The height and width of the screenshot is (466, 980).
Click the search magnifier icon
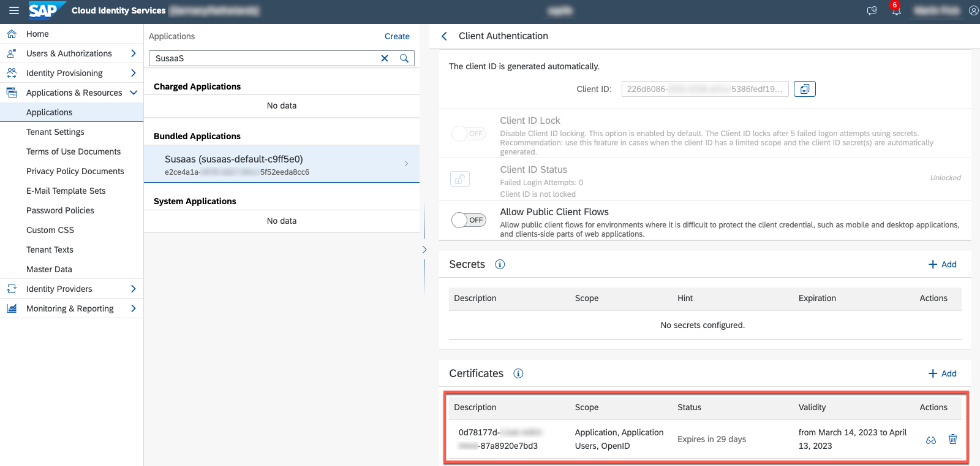click(404, 58)
